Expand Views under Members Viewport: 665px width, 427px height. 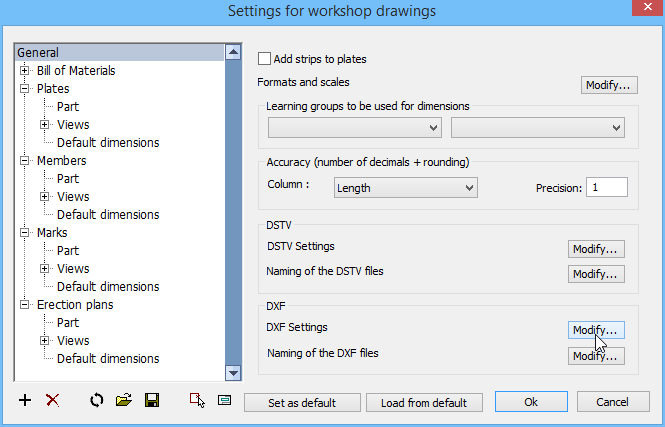click(x=45, y=197)
